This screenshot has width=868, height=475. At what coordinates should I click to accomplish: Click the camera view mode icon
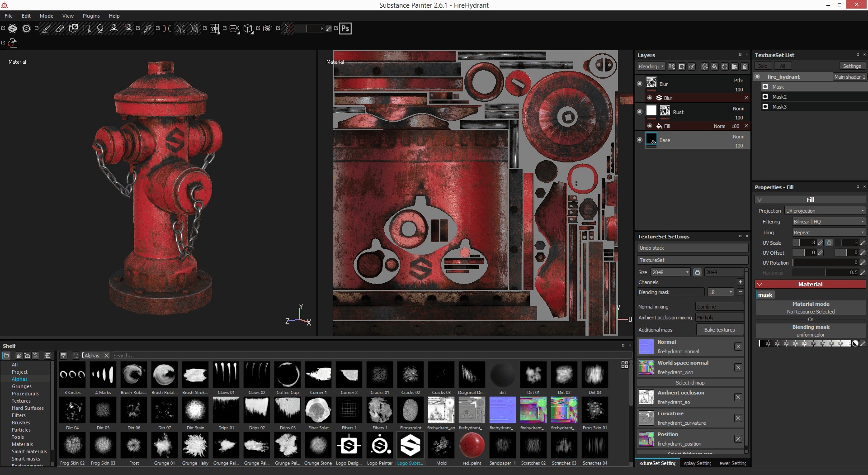coord(234,28)
